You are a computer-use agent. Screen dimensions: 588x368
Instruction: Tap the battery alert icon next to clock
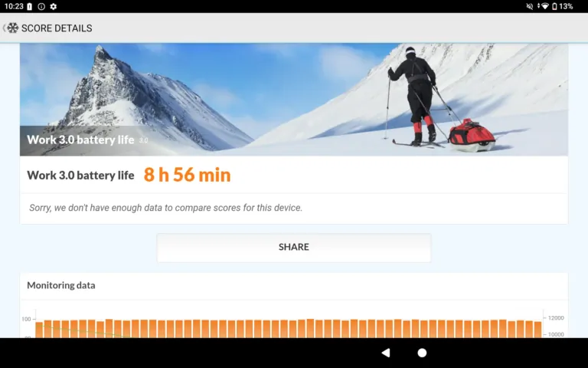tap(30, 6)
